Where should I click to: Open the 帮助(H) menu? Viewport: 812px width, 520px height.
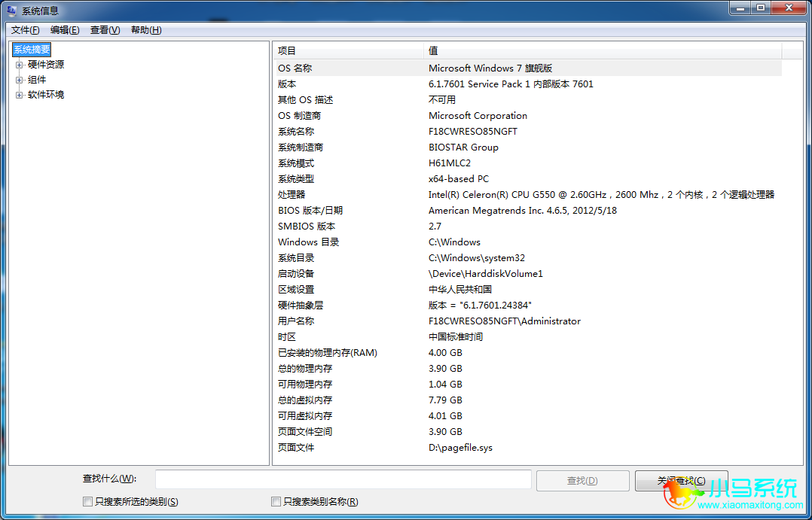146,30
